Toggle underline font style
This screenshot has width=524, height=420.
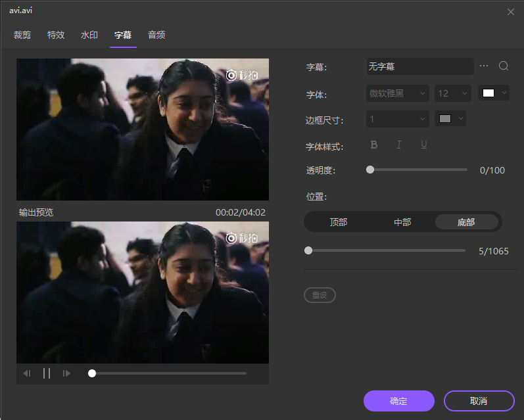tap(423, 145)
